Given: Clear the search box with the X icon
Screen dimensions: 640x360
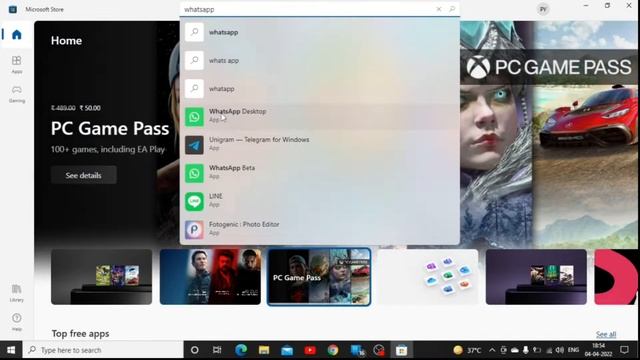Looking at the screenshot, I should click(x=439, y=9).
